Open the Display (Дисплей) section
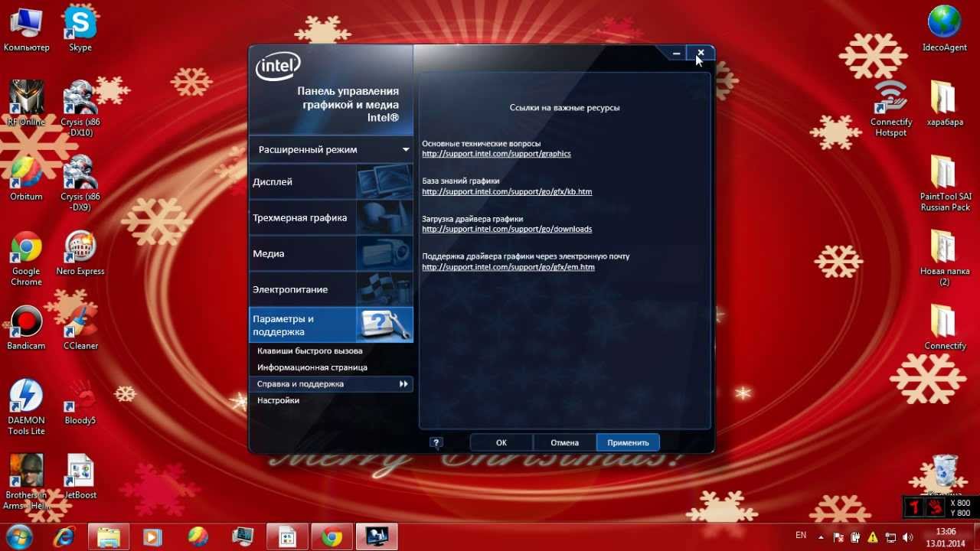This screenshot has height=551, width=980. click(x=331, y=182)
